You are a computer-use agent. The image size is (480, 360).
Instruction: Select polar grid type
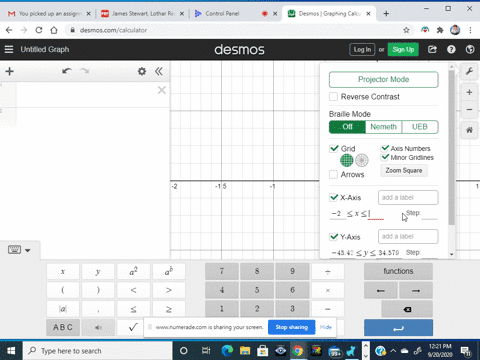pos(362,160)
